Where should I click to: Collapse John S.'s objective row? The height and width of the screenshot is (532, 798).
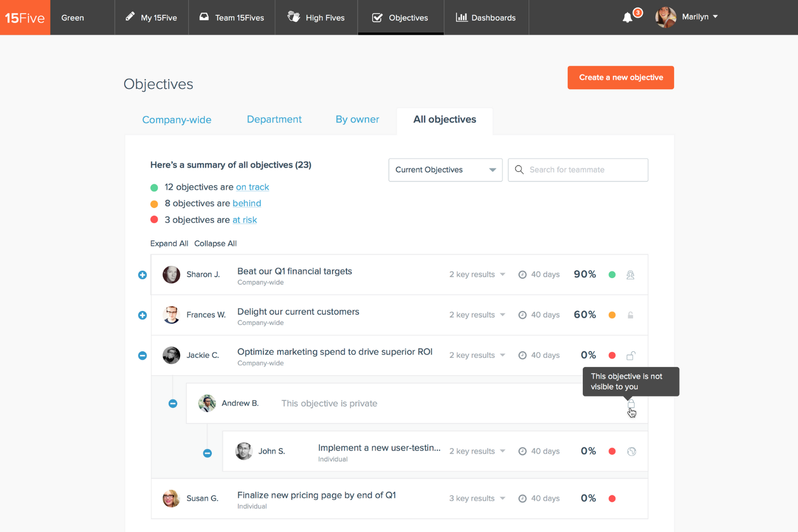[x=207, y=453]
